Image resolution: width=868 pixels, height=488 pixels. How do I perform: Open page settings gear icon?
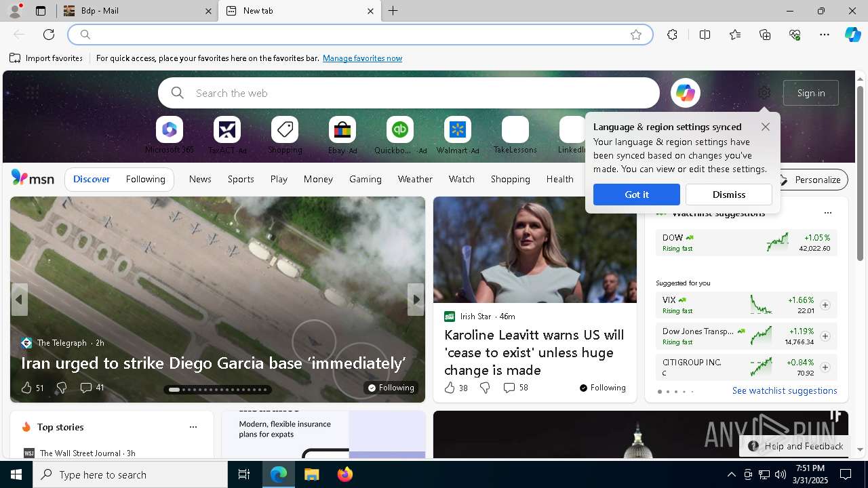click(764, 93)
